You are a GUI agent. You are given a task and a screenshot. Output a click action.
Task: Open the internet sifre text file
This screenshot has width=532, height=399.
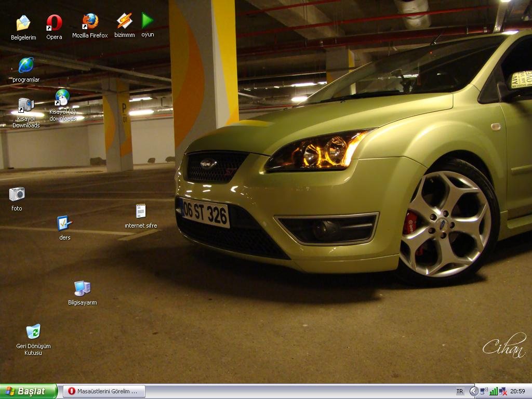click(x=141, y=211)
